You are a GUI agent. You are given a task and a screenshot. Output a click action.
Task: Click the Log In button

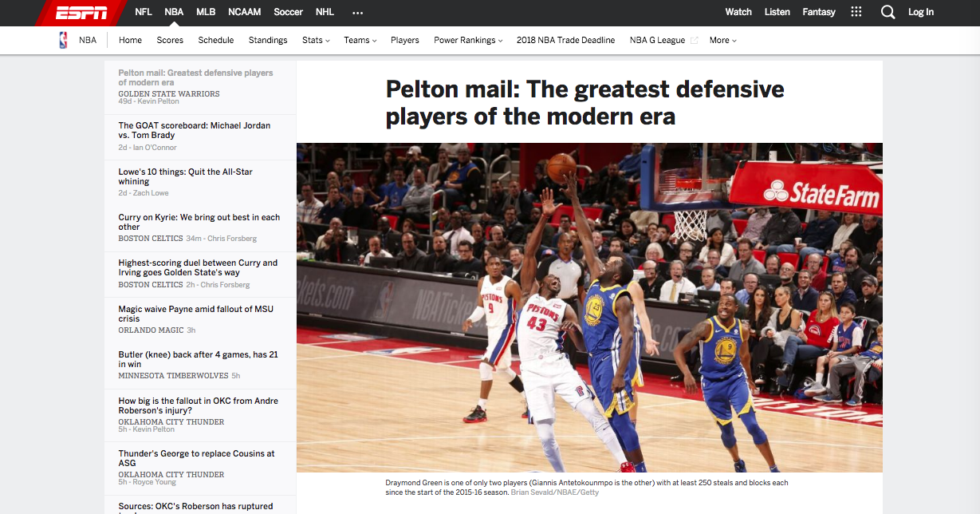pyautogui.click(x=920, y=12)
